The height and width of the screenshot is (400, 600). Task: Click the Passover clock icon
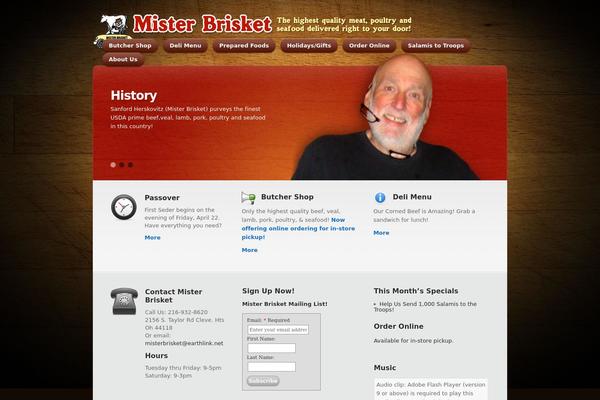click(124, 207)
